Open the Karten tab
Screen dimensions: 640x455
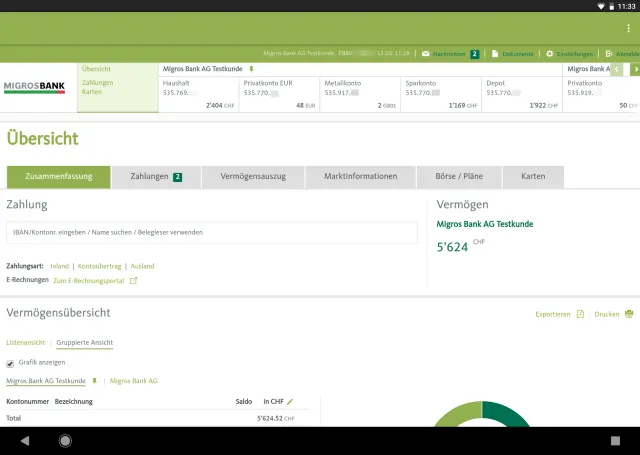point(533,177)
